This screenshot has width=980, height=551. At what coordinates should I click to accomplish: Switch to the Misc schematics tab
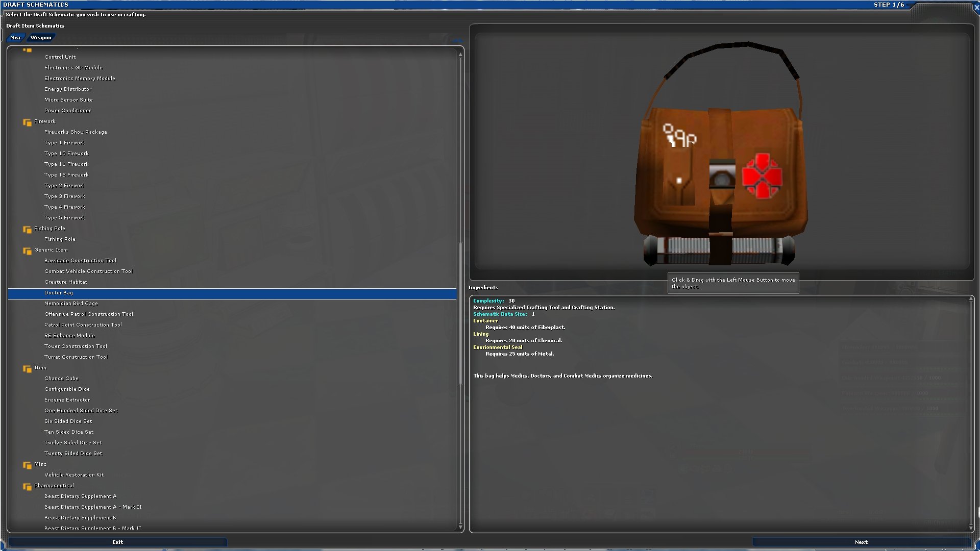tap(16, 38)
